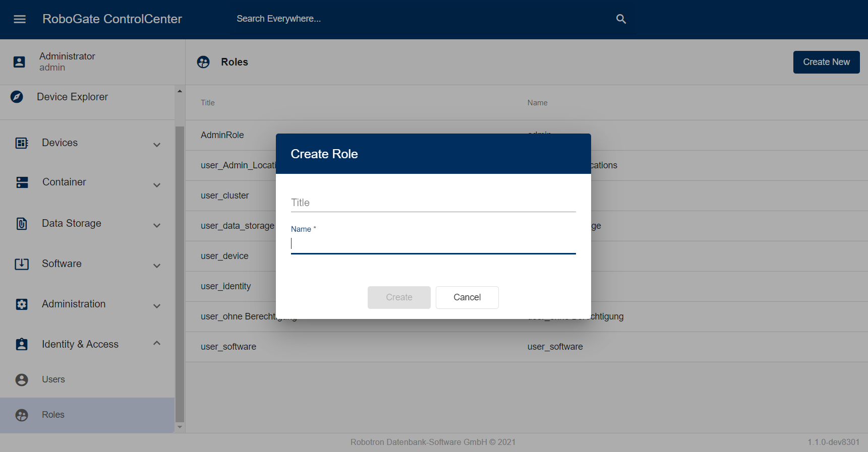868x452 pixels.
Task: Click the Software download icon
Action: coord(22,264)
